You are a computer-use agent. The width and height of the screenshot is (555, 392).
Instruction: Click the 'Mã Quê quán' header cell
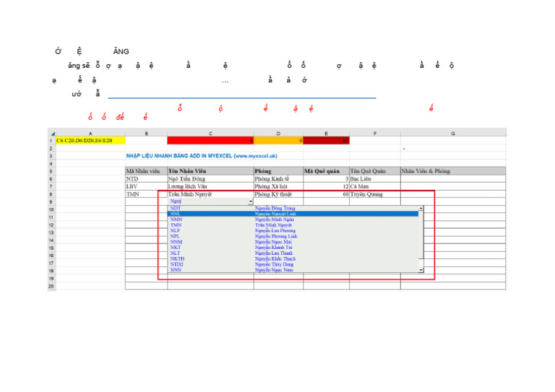(x=327, y=171)
